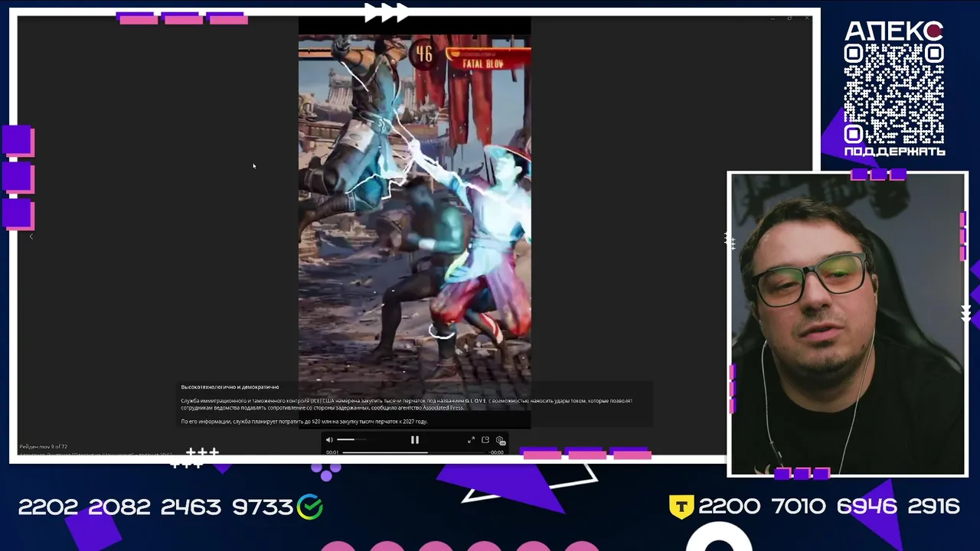Go to the previous media with left arrow
The image size is (980, 551).
(31, 237)
